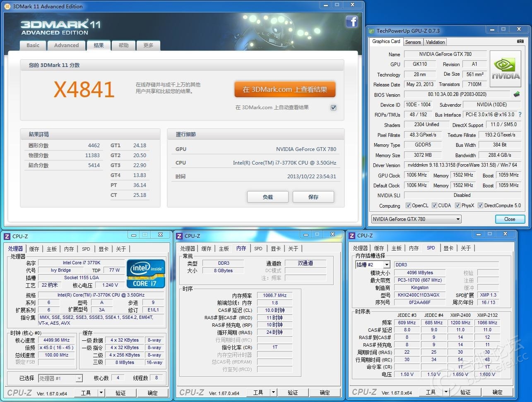Click the BIOS Version field in GPU-Z
This screenshot has height=402, width=532.
pos(457,94)
